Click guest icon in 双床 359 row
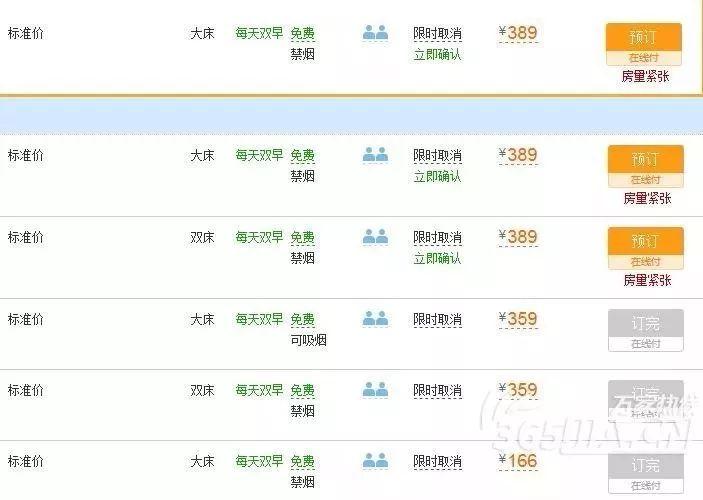Viewport: 703px width, 500px height. [x=375, y=390]
